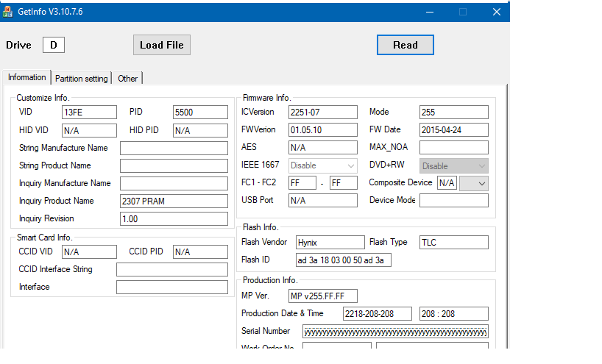Click the 'Production Info.' group label
This screenshot has height=364, width=602.
(x=270, y=280)
